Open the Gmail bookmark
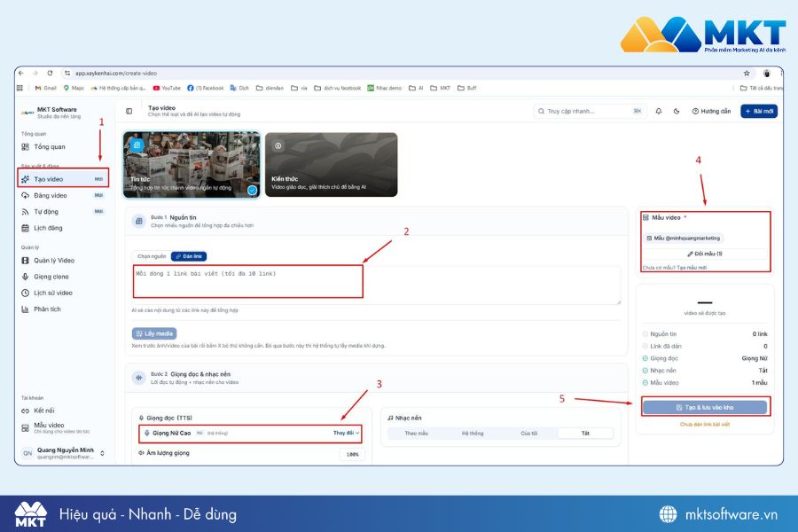The image size is (798, 532). (45, 88)
